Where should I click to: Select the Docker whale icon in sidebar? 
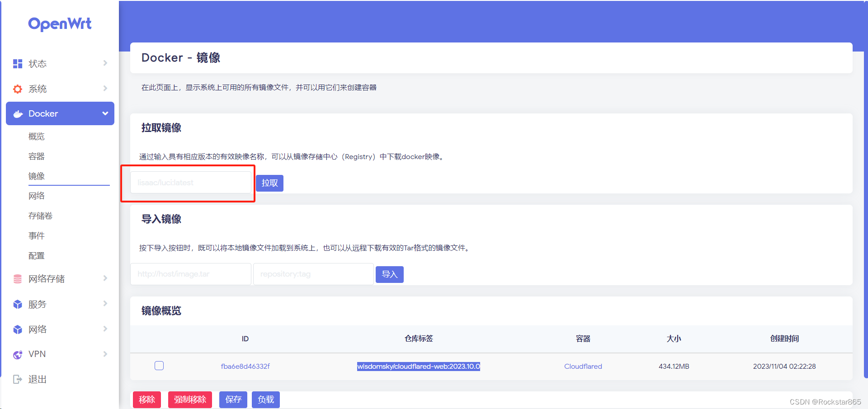click(17, 113)
